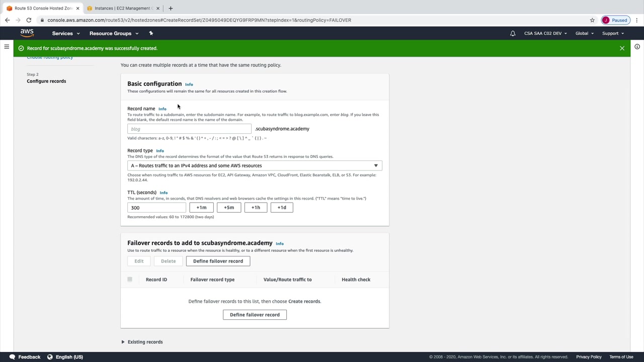Click the Configure records step label
Screen dimensions: 644x362
coord(46,81)
